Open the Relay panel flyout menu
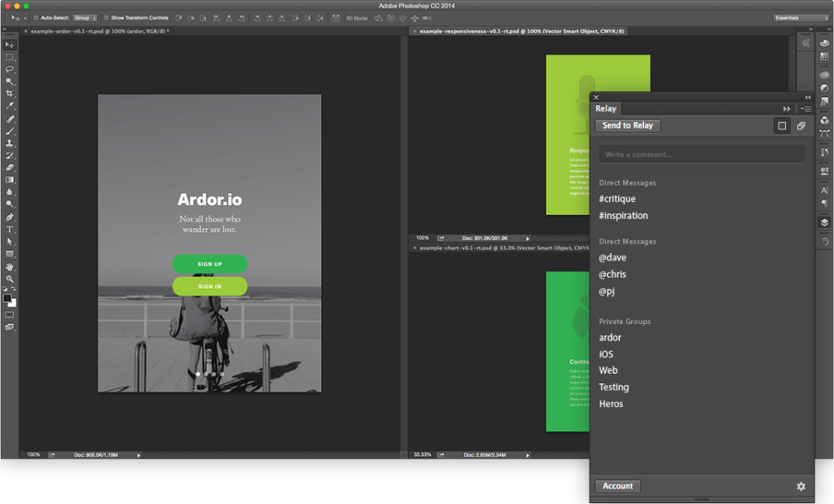The width and height of the screenshot is (834, 504). pos(805,108)
